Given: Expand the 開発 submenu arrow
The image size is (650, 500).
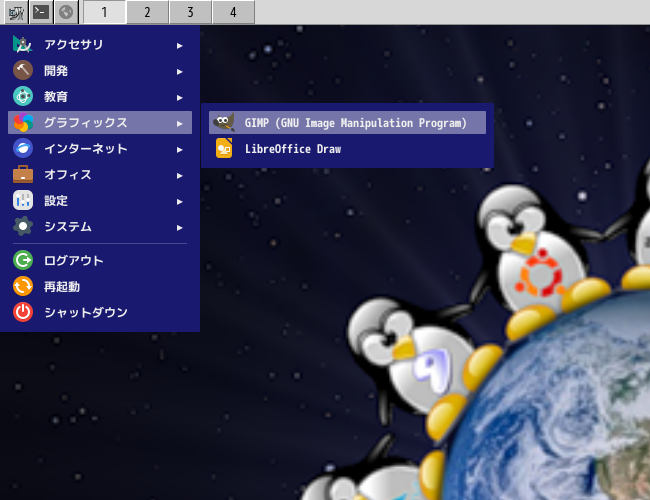Looking at the screenshot, I should coord(179,72).
